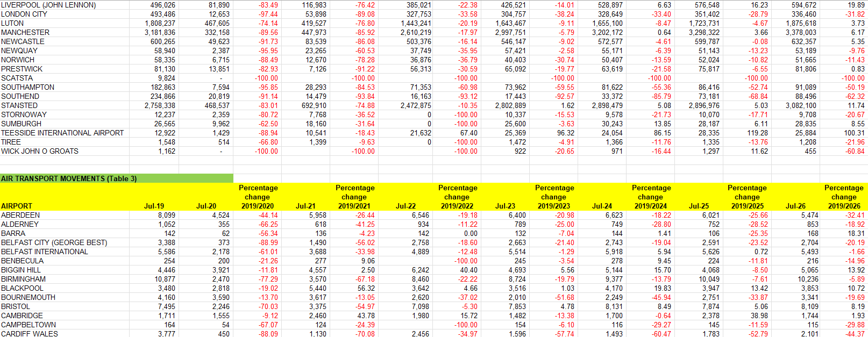This screenshot has height=337, width=868.
Task: Select BLACKPOOL percentage value 56.32
Action: tap(366, 288)
